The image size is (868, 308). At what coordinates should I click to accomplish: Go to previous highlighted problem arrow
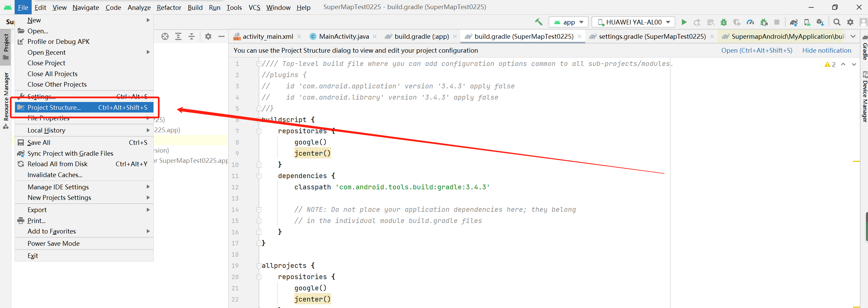click(x=843, y=64)
